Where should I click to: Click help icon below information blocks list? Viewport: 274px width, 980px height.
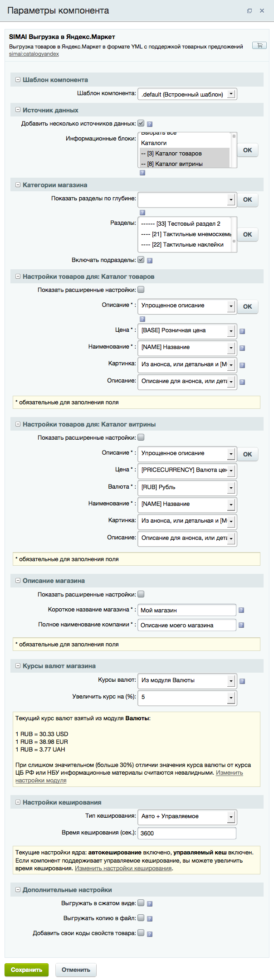tap(142, 173)
